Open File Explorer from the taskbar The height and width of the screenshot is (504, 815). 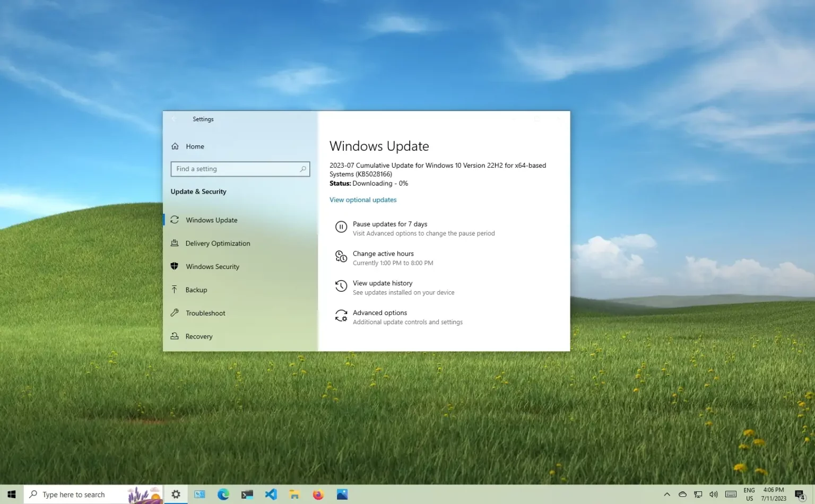click(x=294, y=494)
